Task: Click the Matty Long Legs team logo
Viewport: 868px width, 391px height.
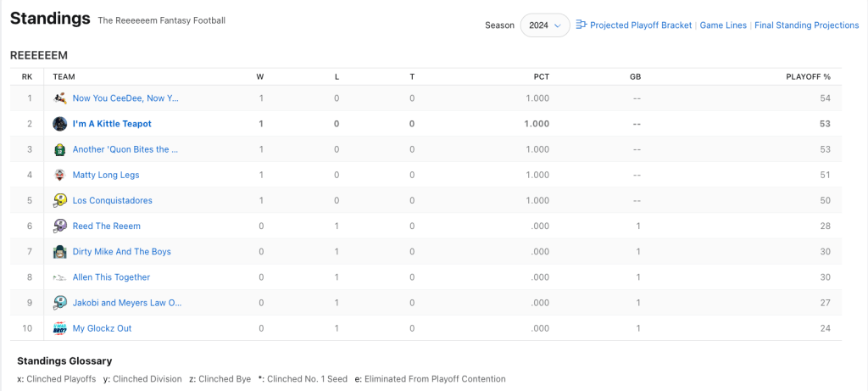Action: (x=60, y=175)
